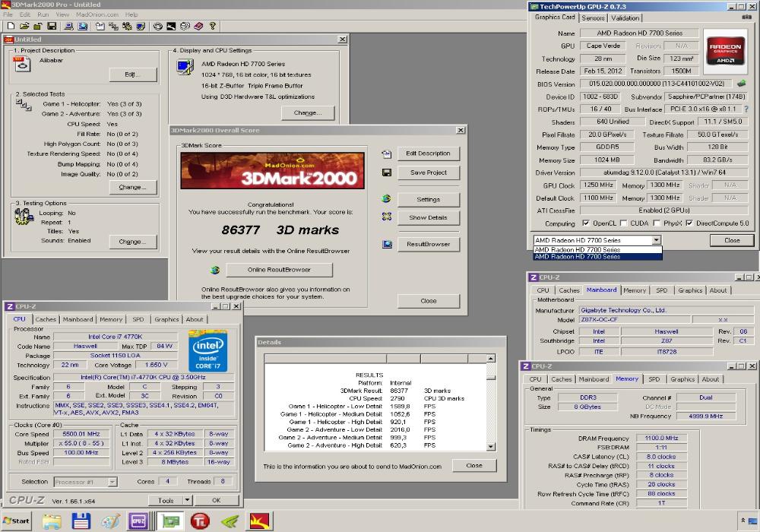
Task: Click the Save Project button
Action: coord(428,172)
